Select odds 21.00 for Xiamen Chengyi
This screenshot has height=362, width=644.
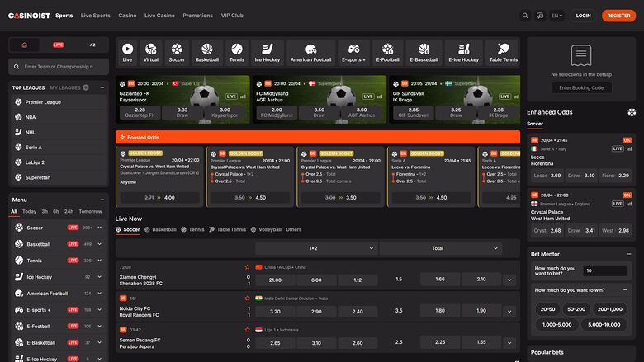point(275,280)
